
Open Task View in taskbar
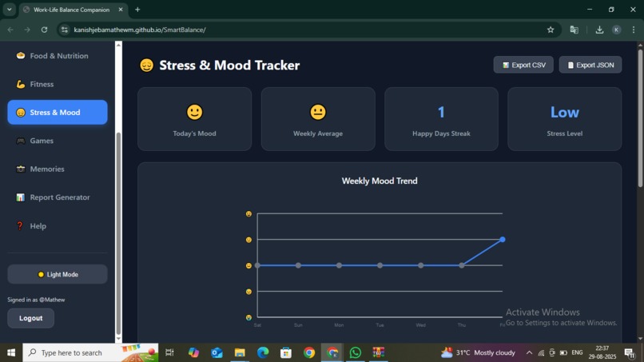click(169, 352)
